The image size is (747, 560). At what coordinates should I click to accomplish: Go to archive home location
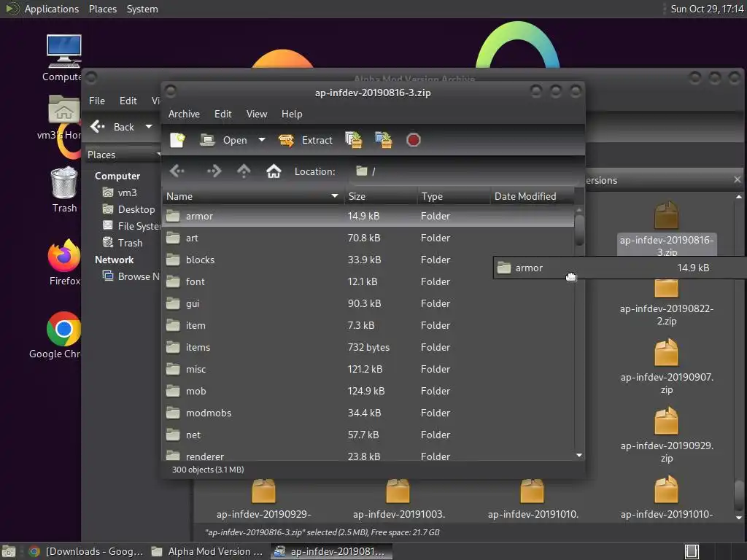tap(274, 171)
